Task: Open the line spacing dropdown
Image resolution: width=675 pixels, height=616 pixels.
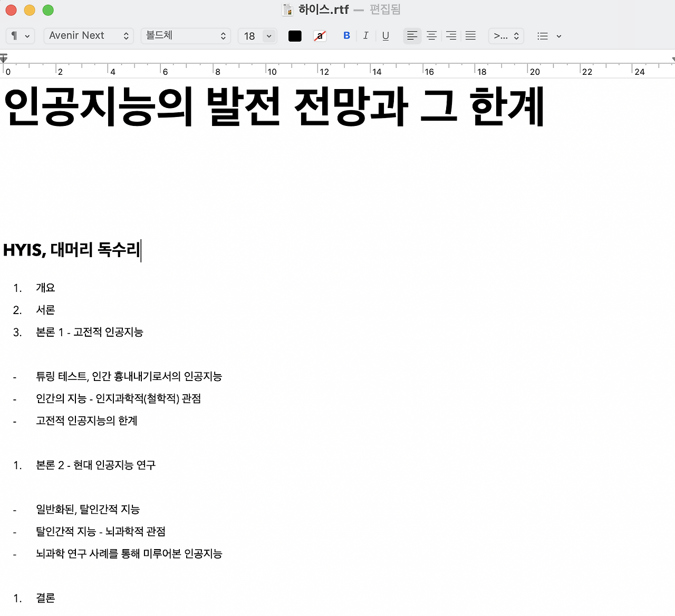Action: coord(505,36)
